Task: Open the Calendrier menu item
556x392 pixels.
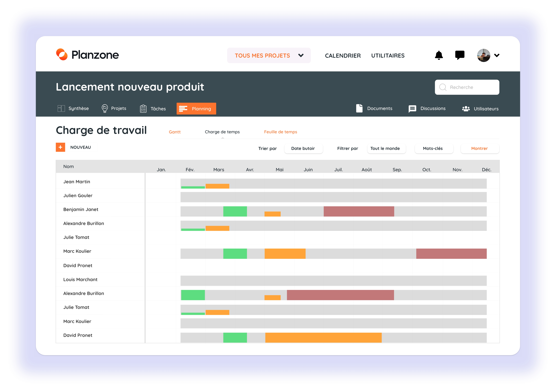Action: (343, 56)
